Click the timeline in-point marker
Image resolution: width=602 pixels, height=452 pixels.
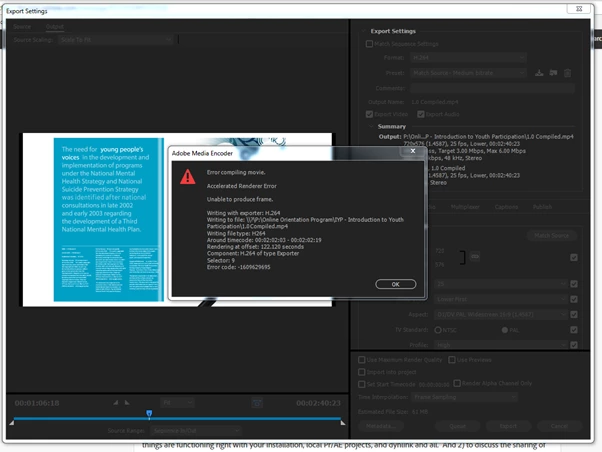pyautogui.click(x=12, y=423)
